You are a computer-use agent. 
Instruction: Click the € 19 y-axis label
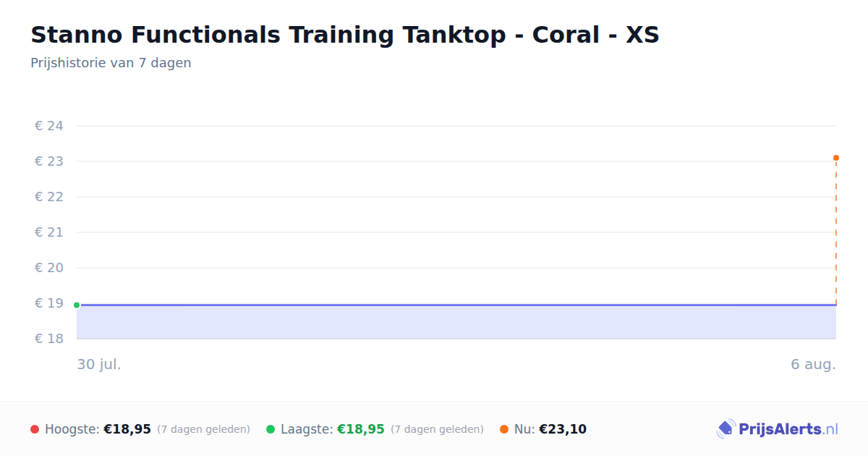[x=49, y=303]
